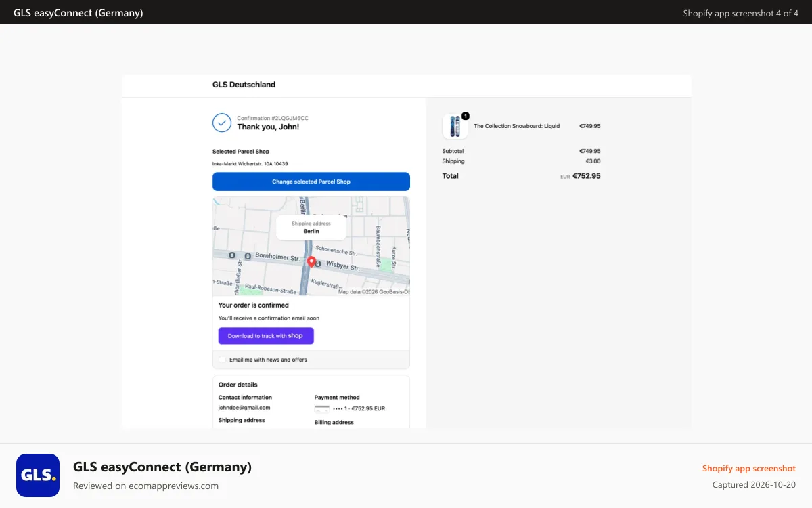Click johndoe@gmail.com contact email
The image size is (812, 508).
point(244,408)
